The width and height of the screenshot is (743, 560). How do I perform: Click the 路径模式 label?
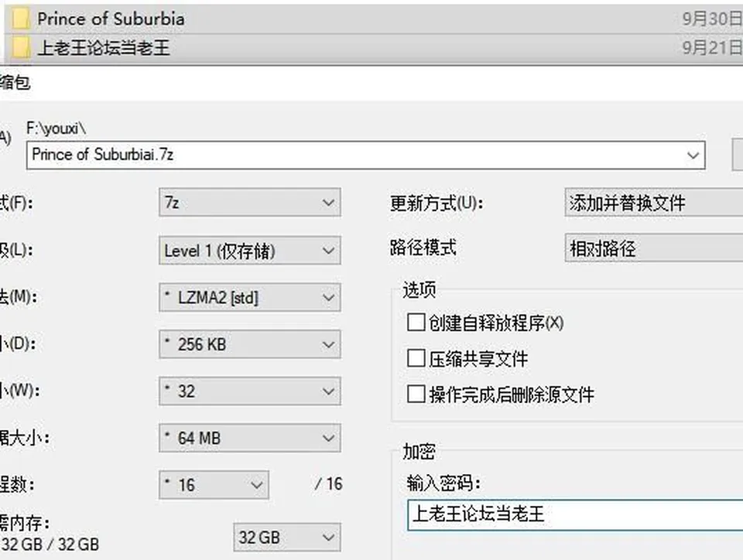point(423,248)
